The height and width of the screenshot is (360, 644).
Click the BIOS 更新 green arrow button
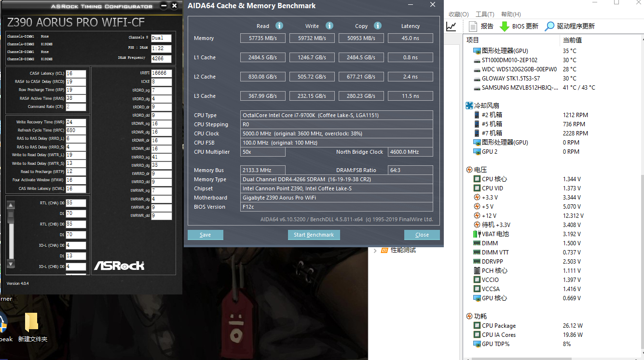(x=519, y=26)
